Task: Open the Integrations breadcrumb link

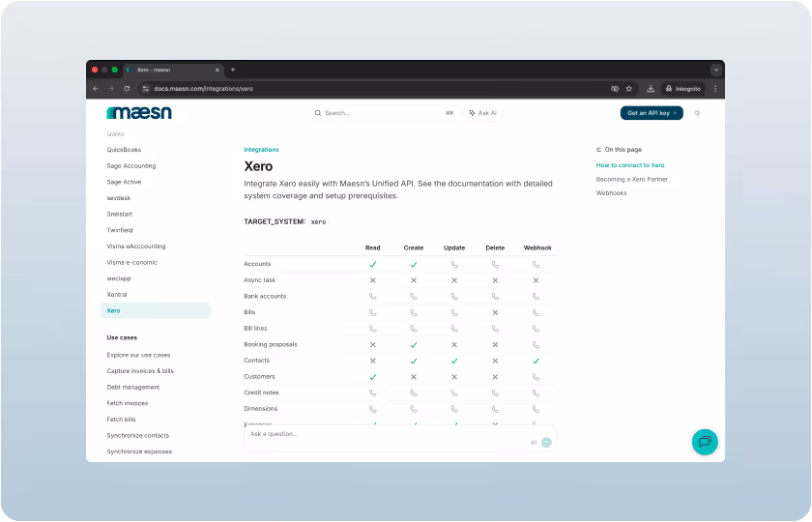Action: 261,150
